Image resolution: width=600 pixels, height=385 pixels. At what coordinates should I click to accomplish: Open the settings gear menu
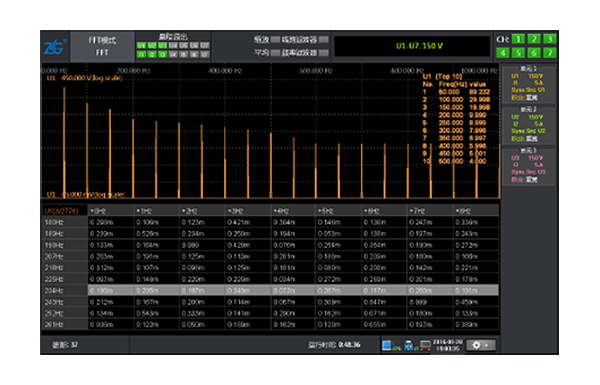pos(481,345)
